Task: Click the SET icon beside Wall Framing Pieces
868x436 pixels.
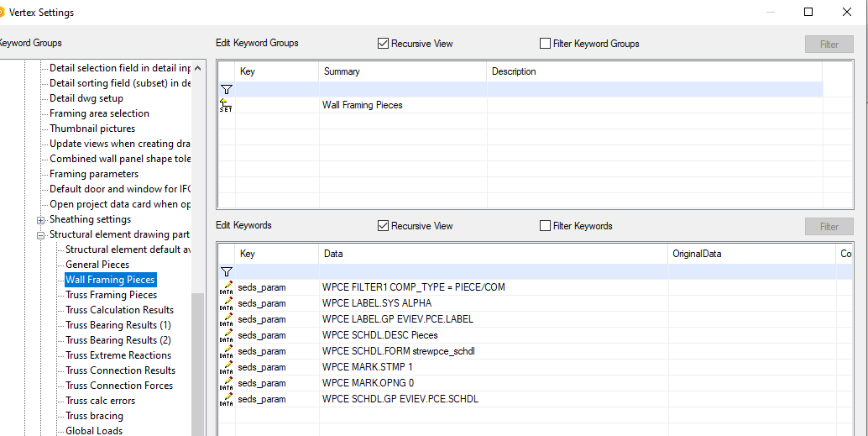Action: point(226,105)
